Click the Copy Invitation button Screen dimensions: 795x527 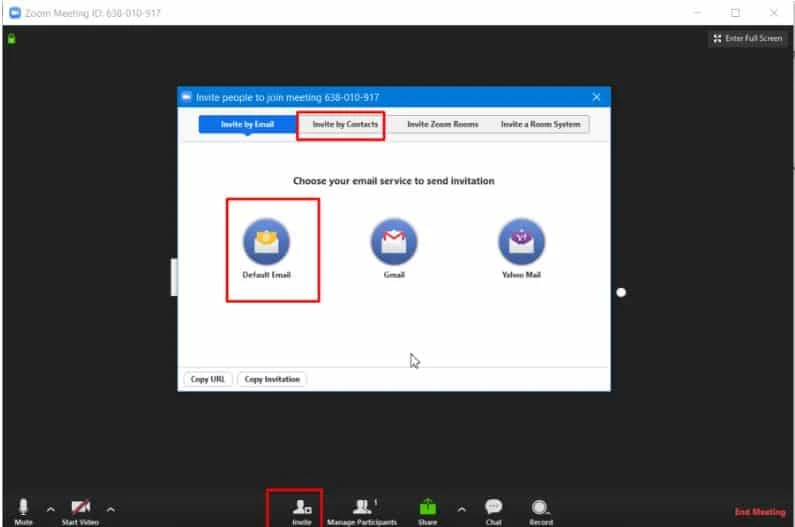click(x=272, y=379)
